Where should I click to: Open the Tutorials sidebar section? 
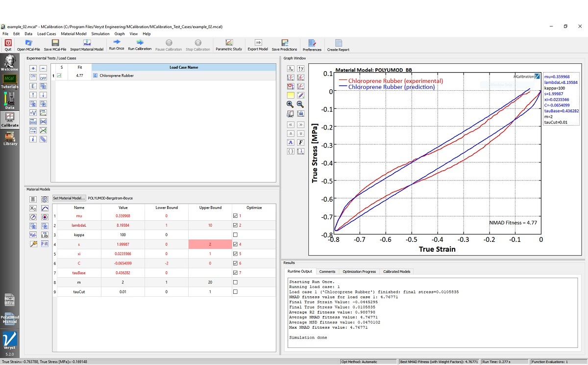coord(9,82)
